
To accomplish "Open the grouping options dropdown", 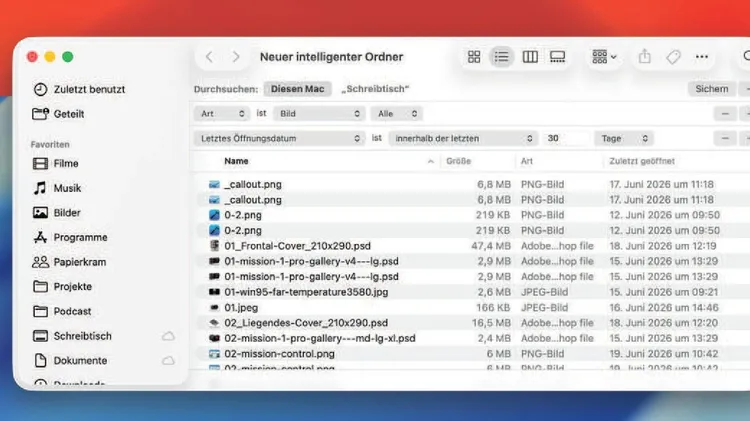I will coord(604,57).
